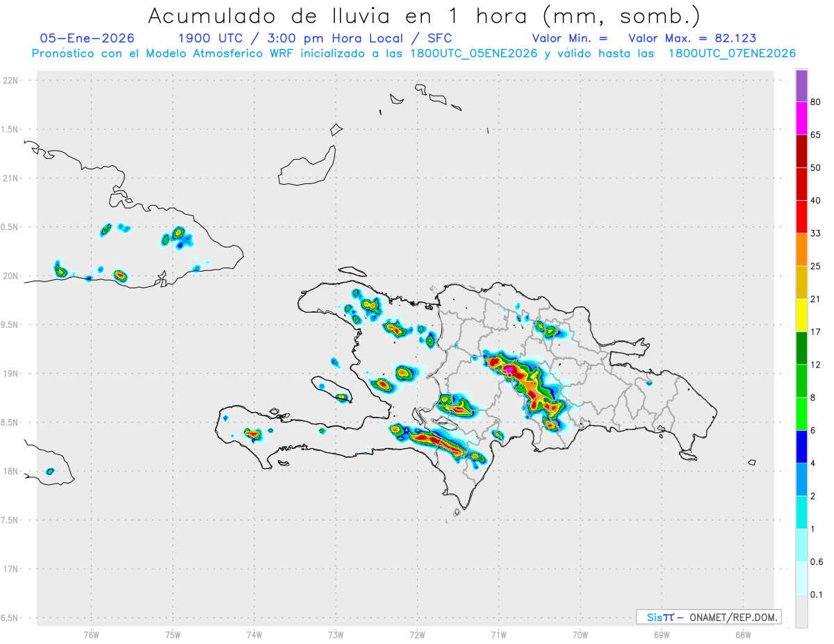Click the '71W' longitude label

(498, 634)
